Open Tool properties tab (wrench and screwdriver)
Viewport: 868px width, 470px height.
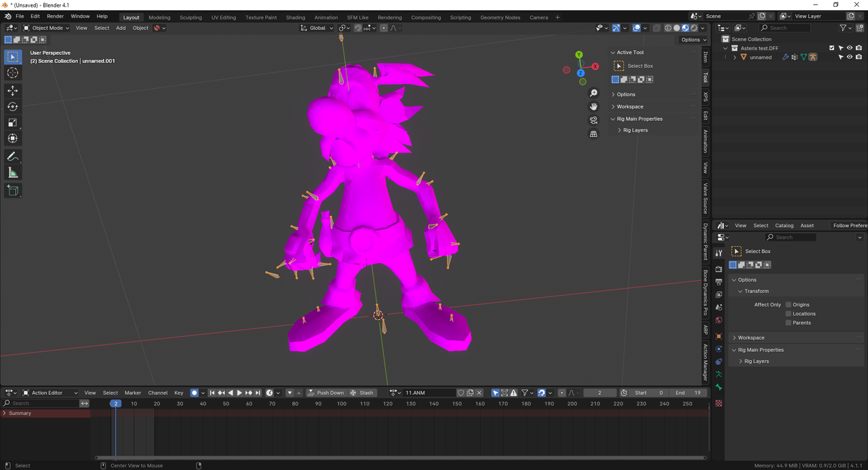point(719,252)
